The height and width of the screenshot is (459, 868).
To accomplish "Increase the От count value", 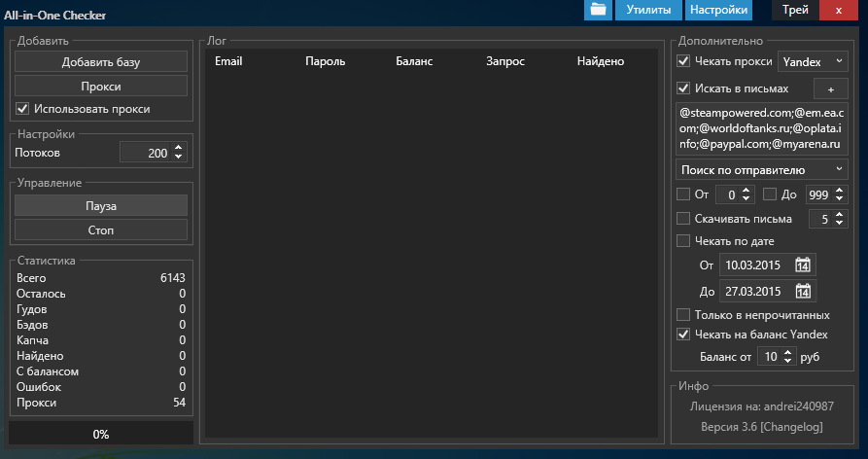I will tap(746, 190).
